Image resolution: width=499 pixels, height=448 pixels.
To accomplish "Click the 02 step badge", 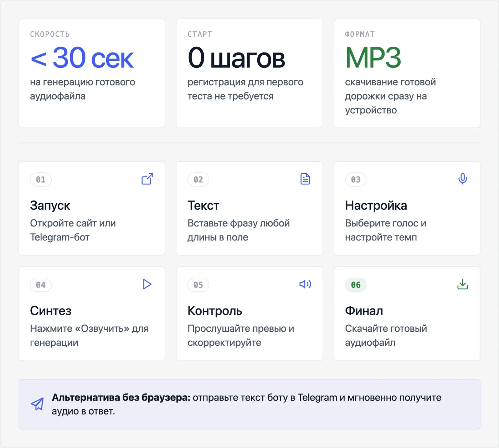I will click(x=198, y=179).
